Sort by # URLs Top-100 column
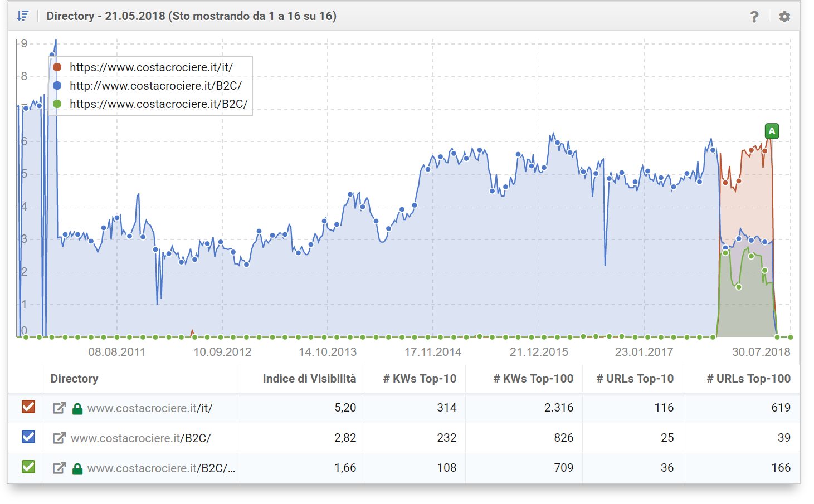The width and height of the screenshot is (814, 504). tap(749, 379)
